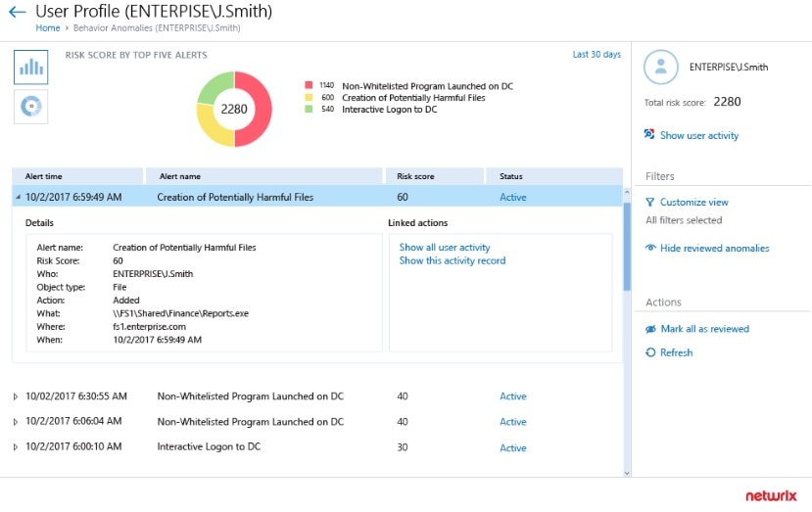Click Active status of 6:30:55 AM alert
The height and width of the screenshot is (512, 812).
coord(512,396)
